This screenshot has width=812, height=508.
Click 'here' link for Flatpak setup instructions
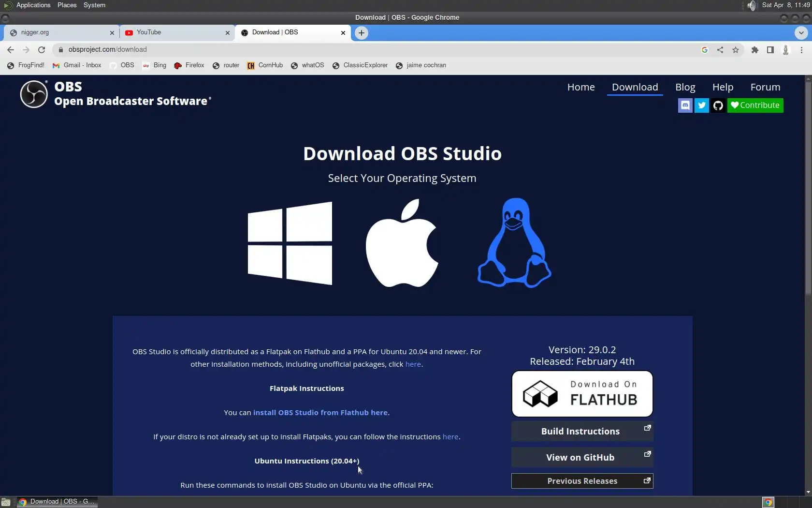tap(450, 437)
